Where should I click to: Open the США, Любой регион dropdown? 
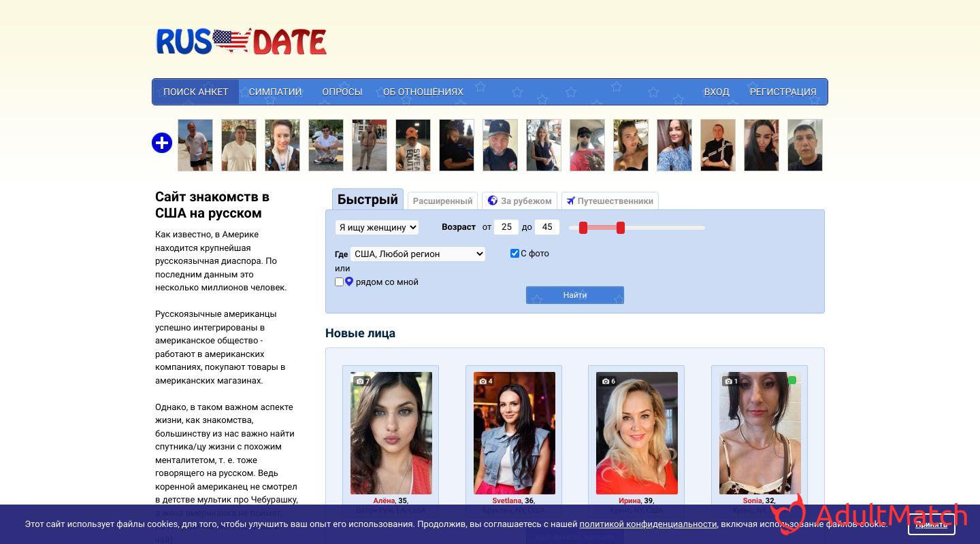(x=418, y=254)
